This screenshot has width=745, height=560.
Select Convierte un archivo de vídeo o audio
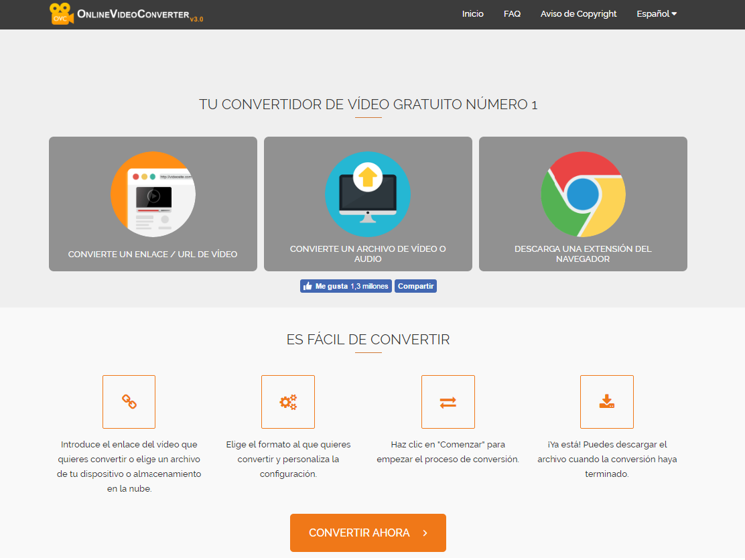pyautogui.click(x=368, y=204)
